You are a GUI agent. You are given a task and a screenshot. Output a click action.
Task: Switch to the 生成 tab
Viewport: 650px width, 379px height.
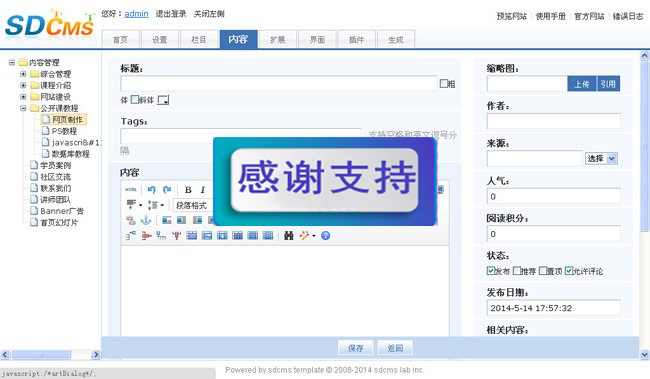click(395, 39)
